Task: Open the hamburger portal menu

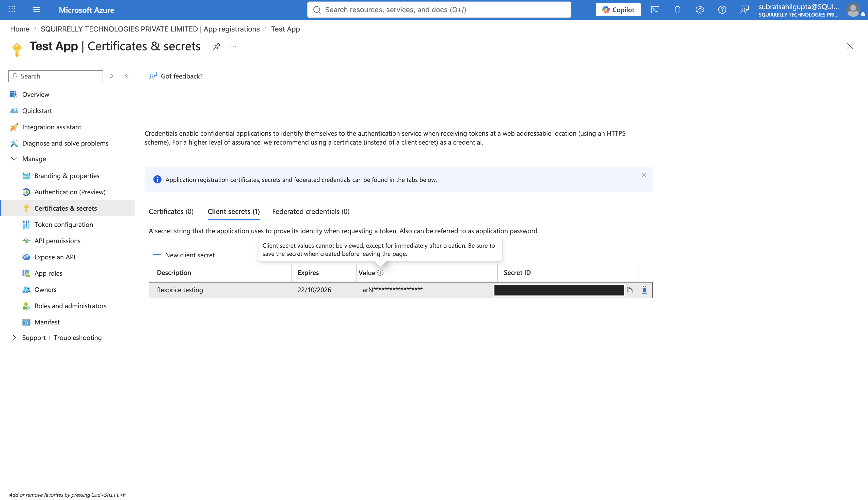Action: (36, 10)
